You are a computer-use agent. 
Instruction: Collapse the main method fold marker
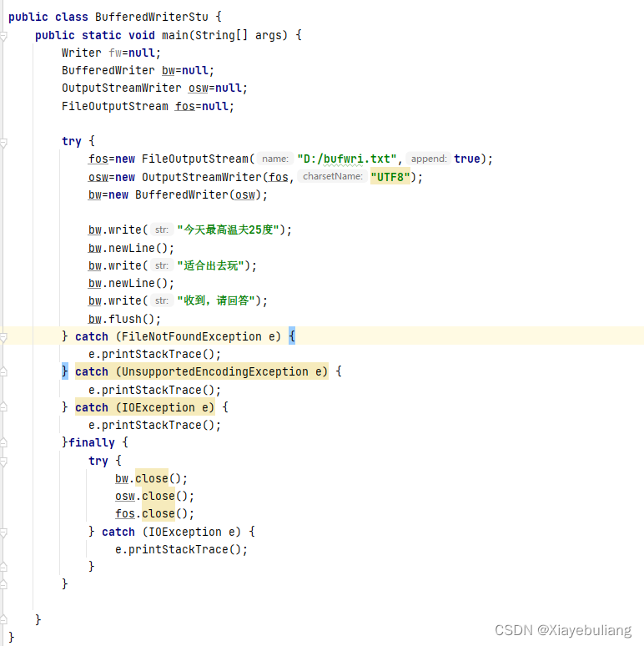(x=3, y=36)
